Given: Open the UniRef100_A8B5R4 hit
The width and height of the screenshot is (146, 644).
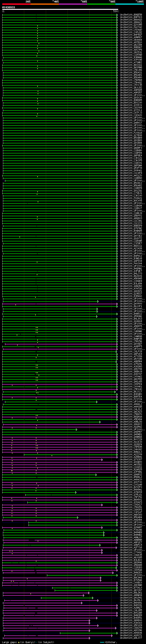Looking at the screenshot, I should click(131, 361).
